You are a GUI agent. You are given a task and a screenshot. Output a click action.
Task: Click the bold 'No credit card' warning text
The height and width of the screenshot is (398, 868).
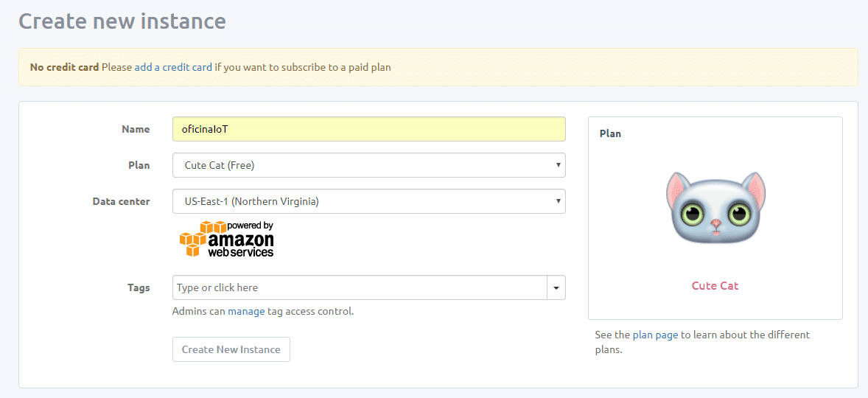coord(64,67)
